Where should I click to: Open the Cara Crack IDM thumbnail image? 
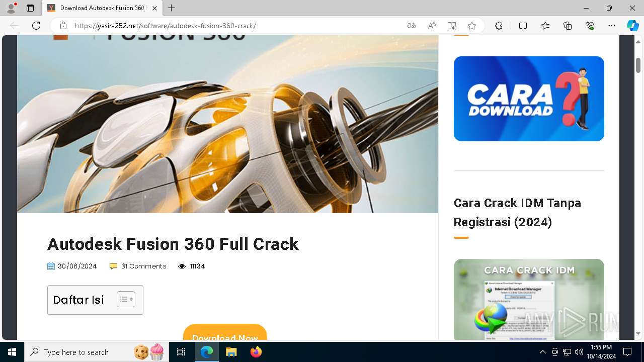pos(529,300)
